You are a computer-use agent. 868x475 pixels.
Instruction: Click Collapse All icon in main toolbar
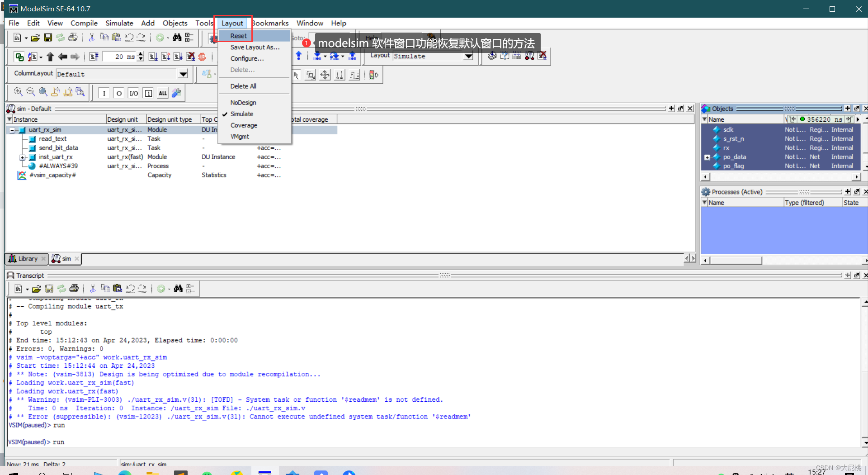pos(189,38)
